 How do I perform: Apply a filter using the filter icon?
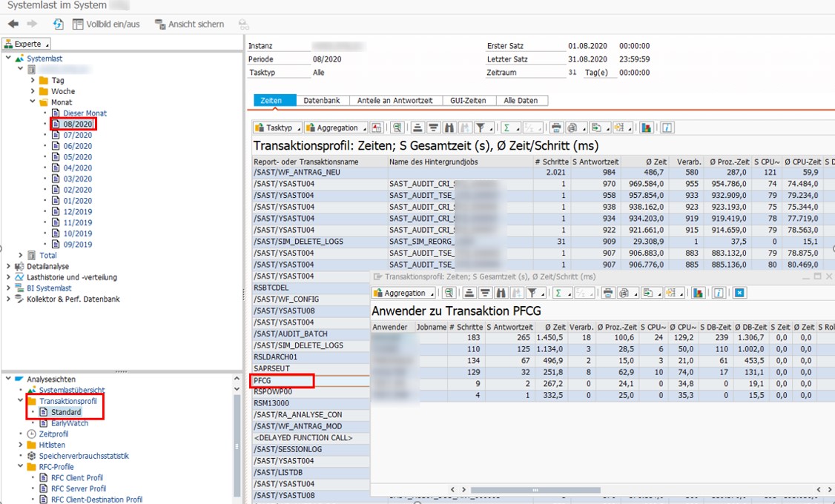click(x=481, y=127)
